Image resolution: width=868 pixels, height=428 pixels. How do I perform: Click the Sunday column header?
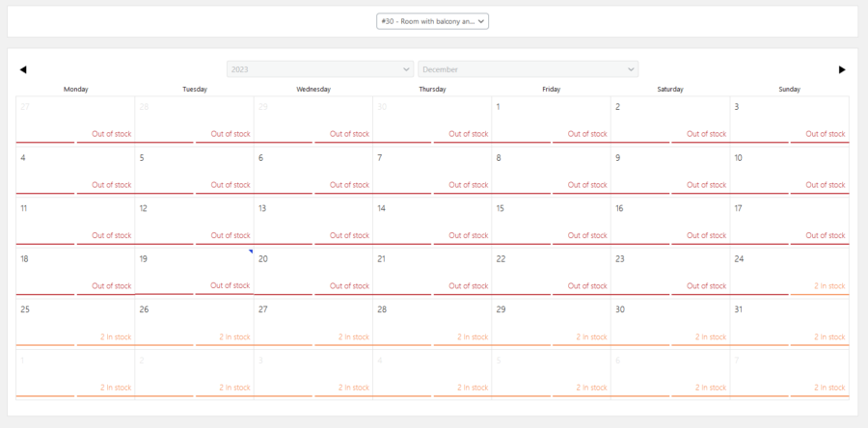pyautogui.click(x=789, y=89)
